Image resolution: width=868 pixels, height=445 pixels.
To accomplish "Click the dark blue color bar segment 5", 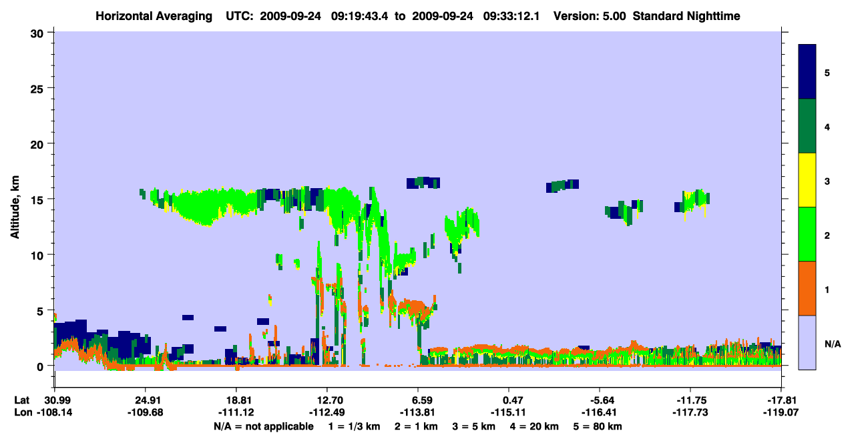I will pos(807,72).
